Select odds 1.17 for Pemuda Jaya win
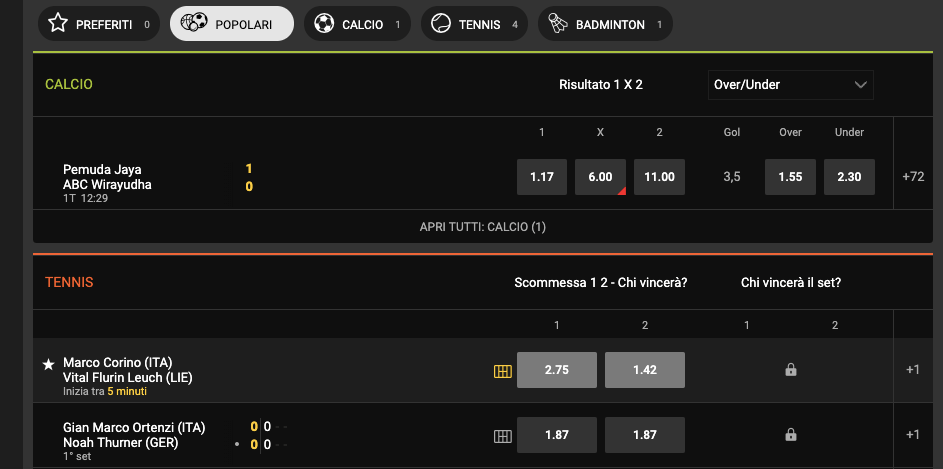 tap(542, 177)
